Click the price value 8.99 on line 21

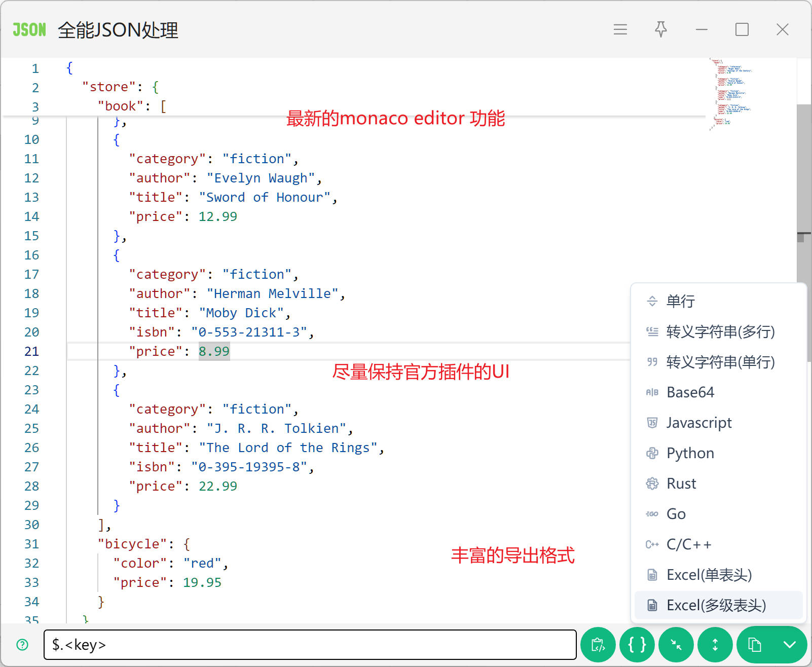click(x=214, y=351)
